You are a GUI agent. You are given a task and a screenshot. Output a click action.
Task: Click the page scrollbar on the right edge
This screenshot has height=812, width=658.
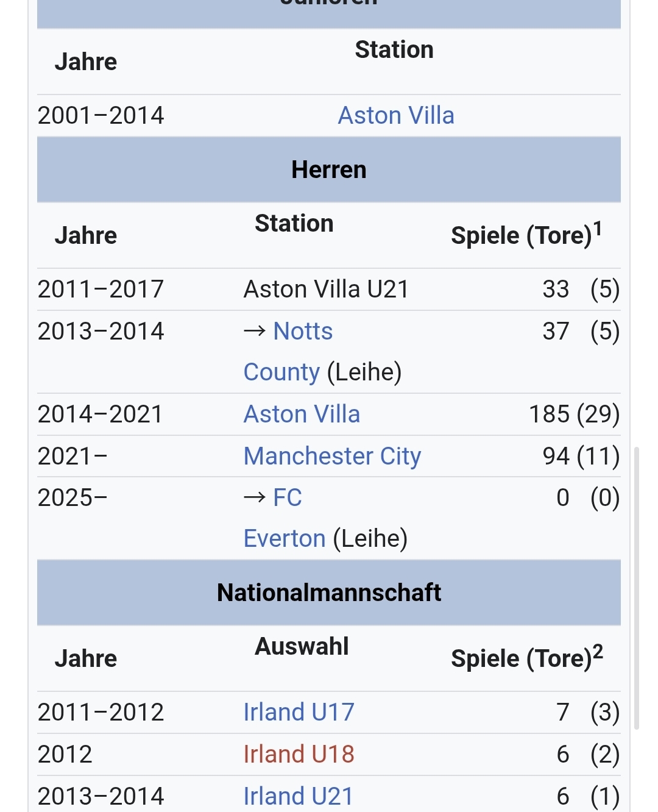point(637,585)
